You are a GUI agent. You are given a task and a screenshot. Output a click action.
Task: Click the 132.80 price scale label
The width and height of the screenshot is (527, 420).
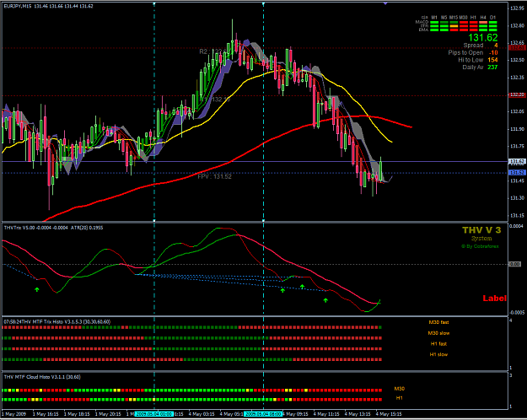(x=517, y=25)
